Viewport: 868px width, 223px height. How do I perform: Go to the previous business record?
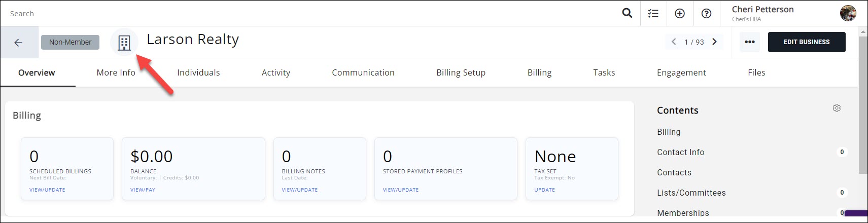tap(674, 42)
